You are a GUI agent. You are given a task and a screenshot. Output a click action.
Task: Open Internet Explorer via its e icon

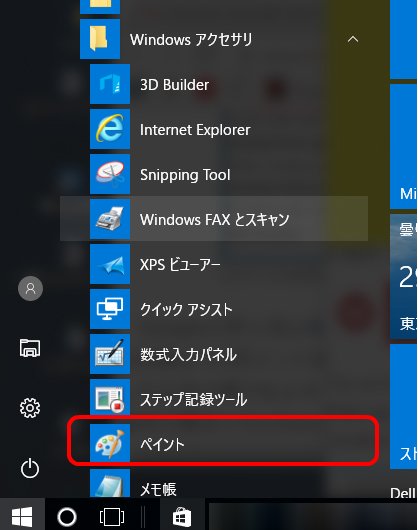(110, 129)
